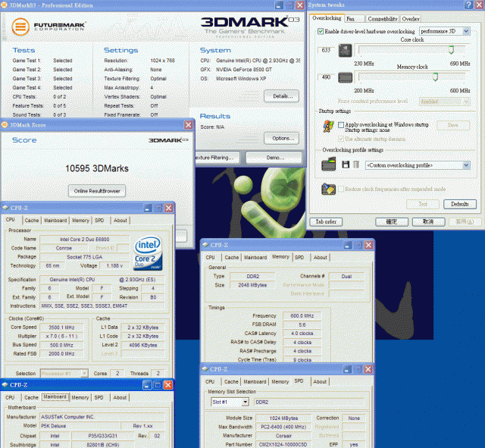Click the Tab order button

click(x=326, y=221)
